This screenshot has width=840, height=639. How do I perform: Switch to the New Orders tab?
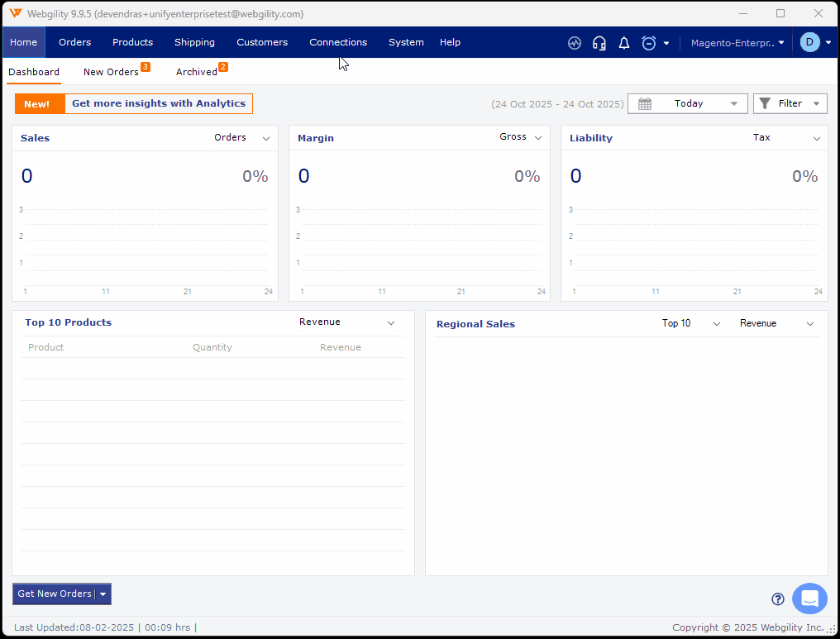pyautogui.click(x=111, y=72)
